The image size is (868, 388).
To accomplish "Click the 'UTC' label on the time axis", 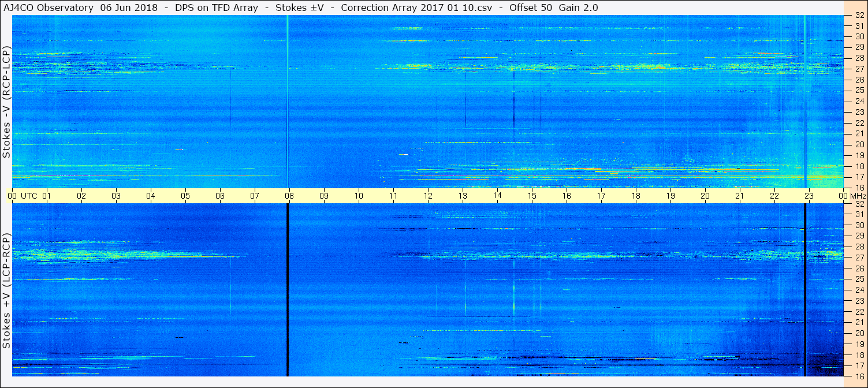I will [x=29, y=196].
